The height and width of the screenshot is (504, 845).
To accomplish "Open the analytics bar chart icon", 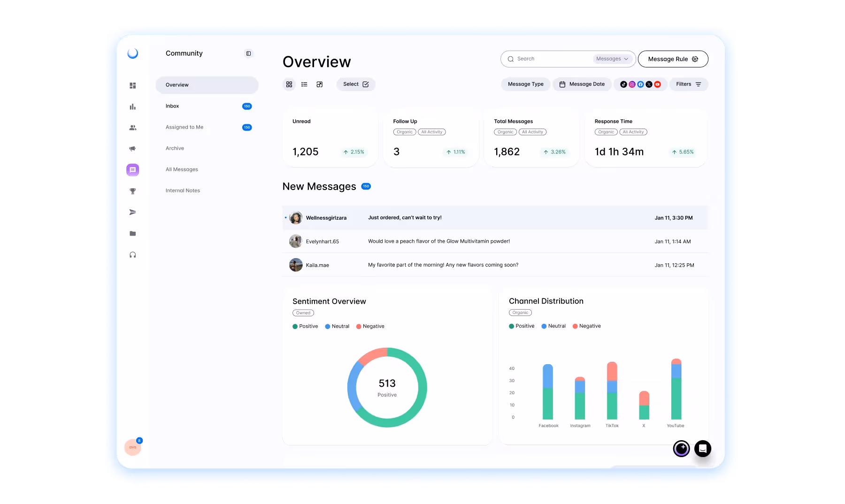I will coord(133,107).
